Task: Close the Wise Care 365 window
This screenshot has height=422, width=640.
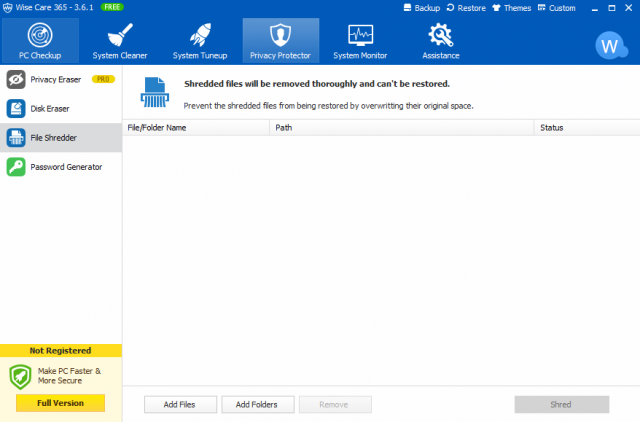Action: point(629,8)
